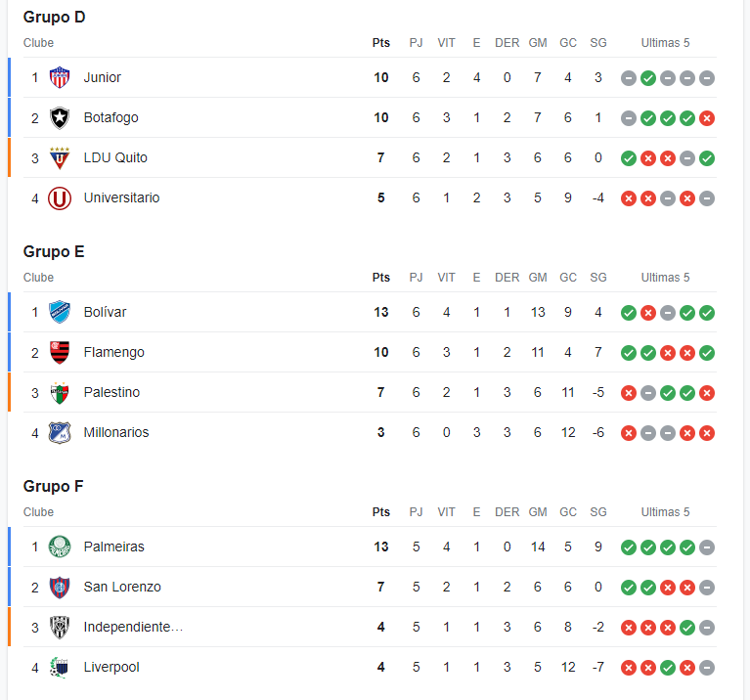Click the Liverpool crest in Grupo F
Viewport: 750px width, 700px height.
[x=60, y=668]
